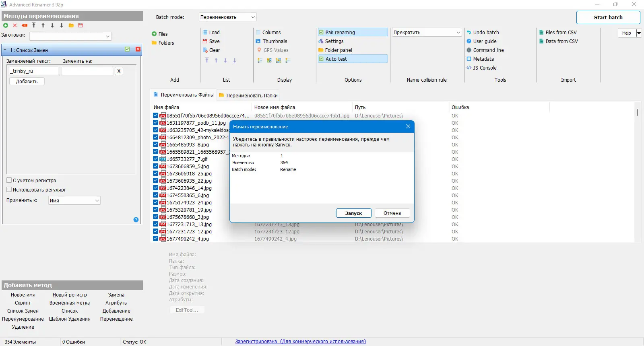The image size is (644, 346).
Task: Click the save preset icon in the methods toolbar
Action: (x=80, y=25)
